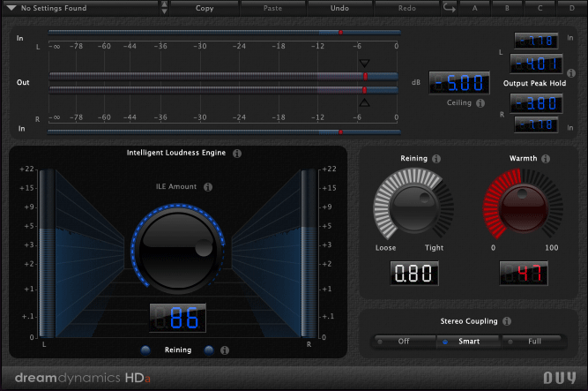Click the top In level meter bar
588x391 pixels.
[224, 33]
